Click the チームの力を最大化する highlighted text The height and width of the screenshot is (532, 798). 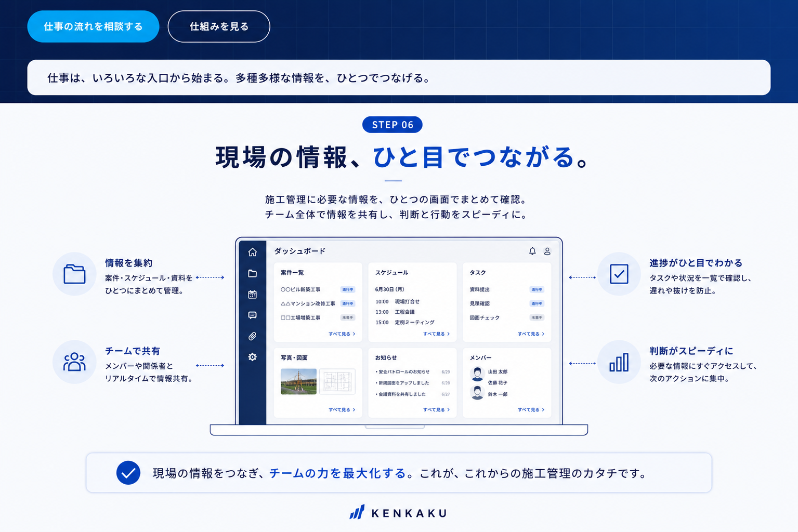337,473
